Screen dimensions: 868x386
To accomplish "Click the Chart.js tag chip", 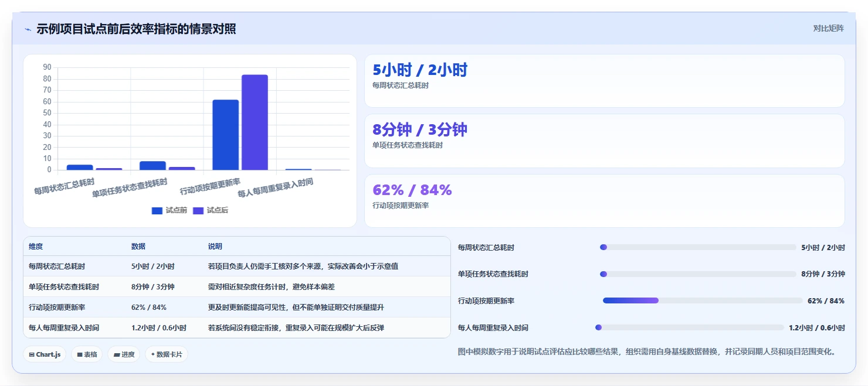I will (x=45, y=354).
